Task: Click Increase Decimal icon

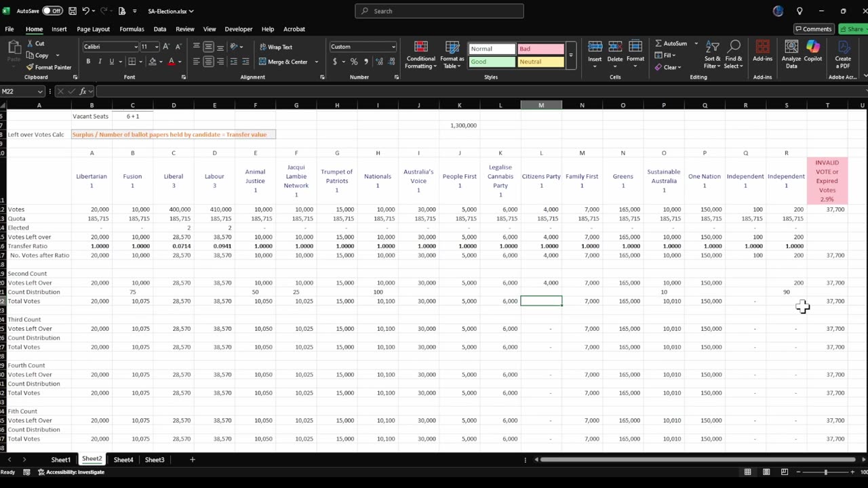Action: coord(380,62)
